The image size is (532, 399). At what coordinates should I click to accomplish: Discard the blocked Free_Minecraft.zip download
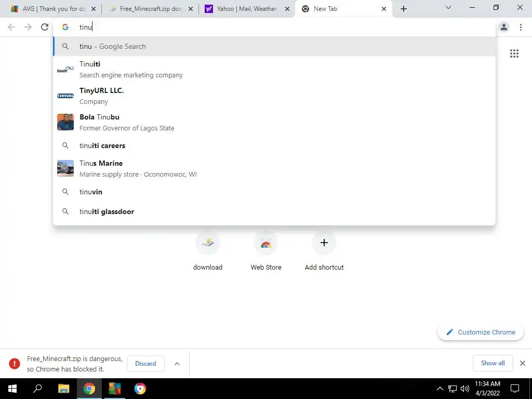pos(145,363)
